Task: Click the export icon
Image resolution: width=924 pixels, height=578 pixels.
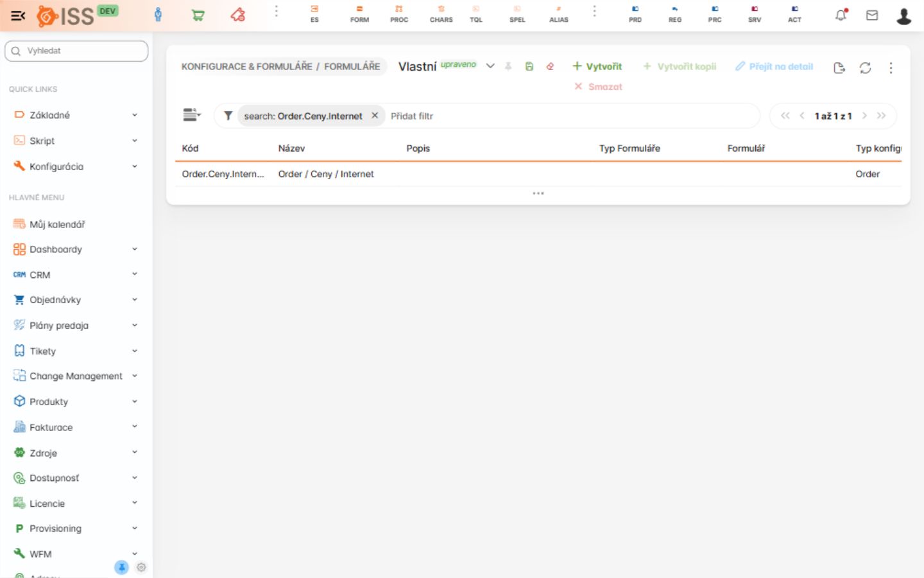Action: (839, 67)
